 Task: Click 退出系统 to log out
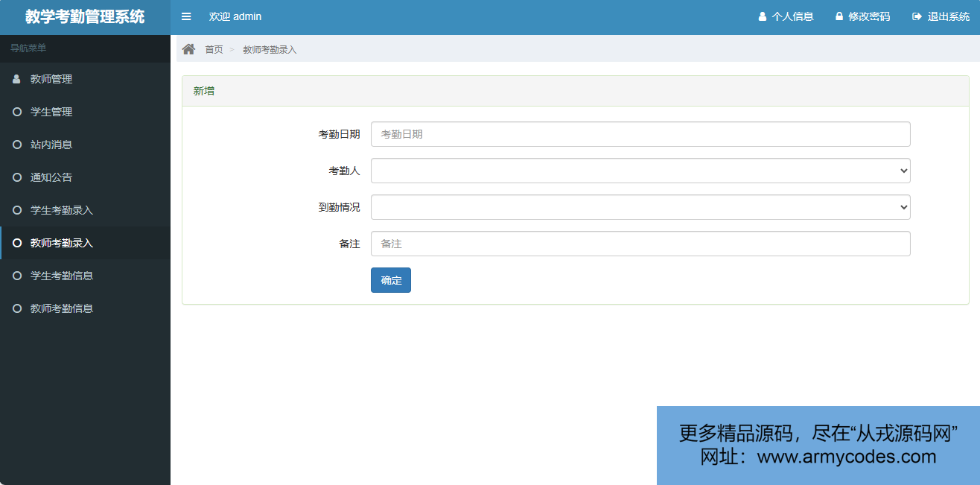point(941,16)
